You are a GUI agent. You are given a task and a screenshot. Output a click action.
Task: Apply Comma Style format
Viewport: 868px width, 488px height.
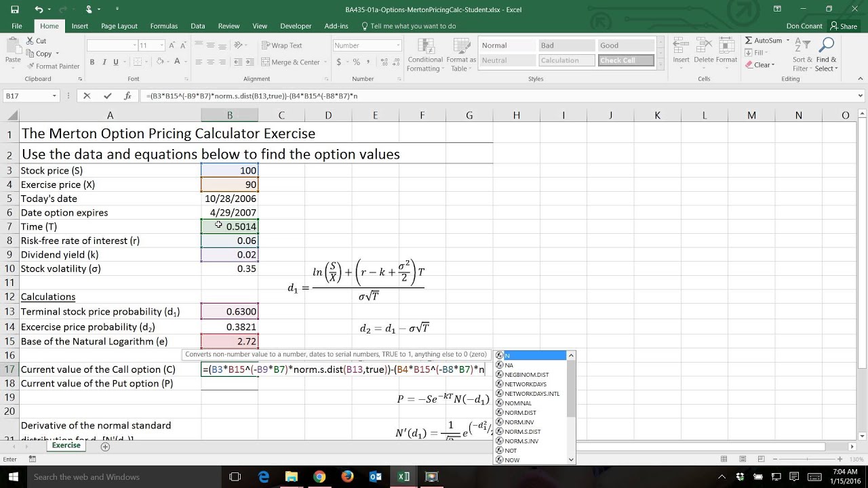(x=368, y=62)
